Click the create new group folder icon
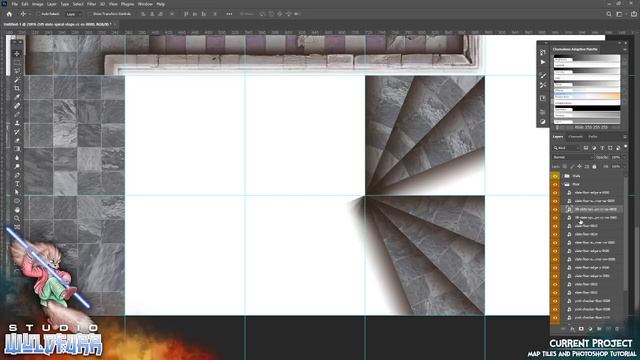 coord(599,329)
